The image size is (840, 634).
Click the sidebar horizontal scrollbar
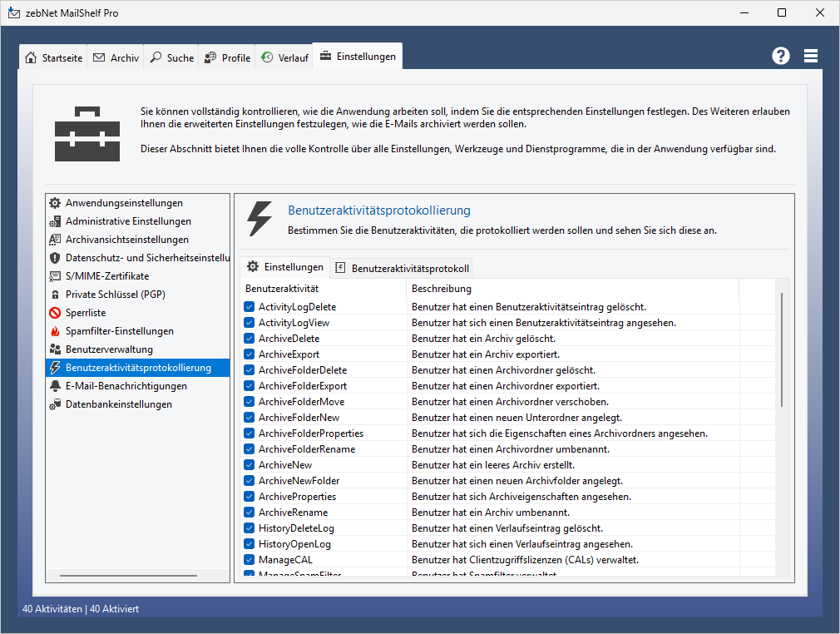128,575
